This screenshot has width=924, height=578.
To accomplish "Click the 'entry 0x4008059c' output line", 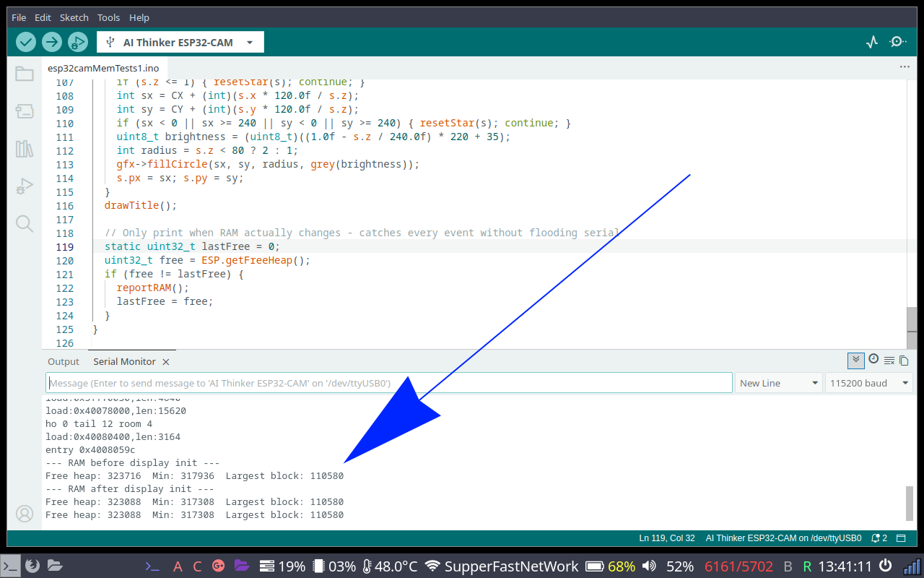I will 90,449.
